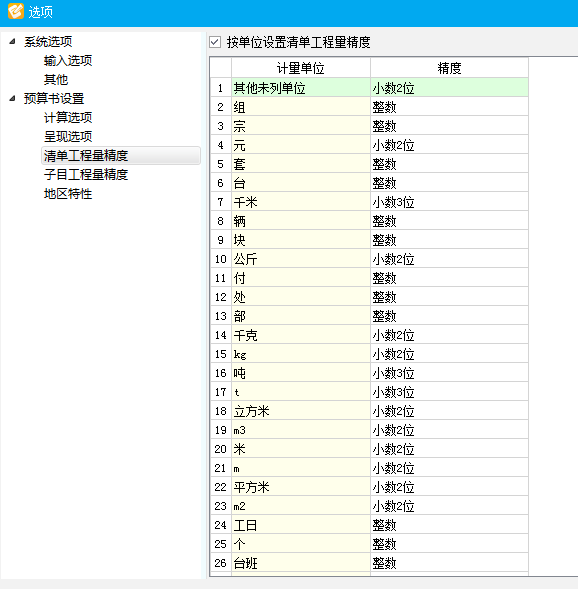The height and width of the screenshot is (589, 578).
Task: Open precision cell for 千米 row
Action: click(x=450, y=202)
